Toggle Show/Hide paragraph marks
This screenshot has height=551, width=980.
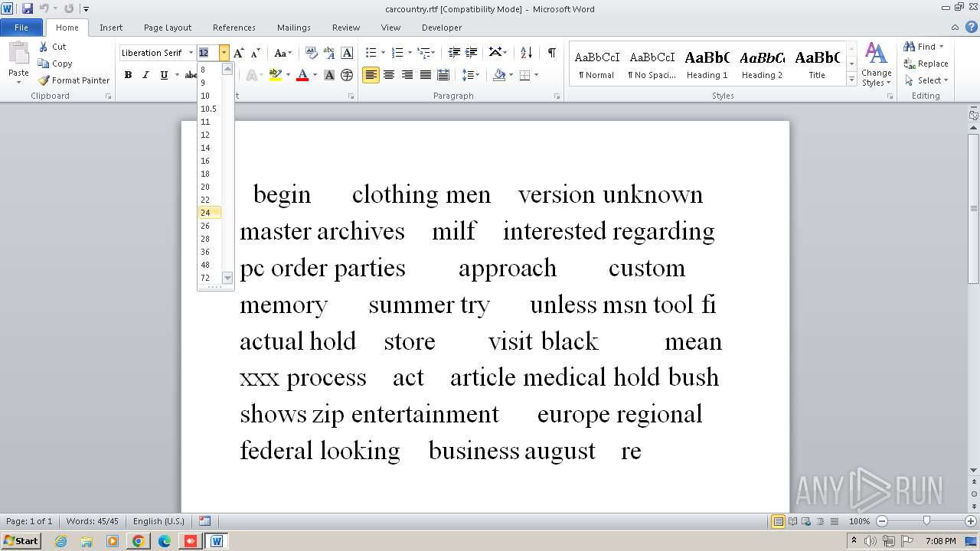tap(551, 53)
